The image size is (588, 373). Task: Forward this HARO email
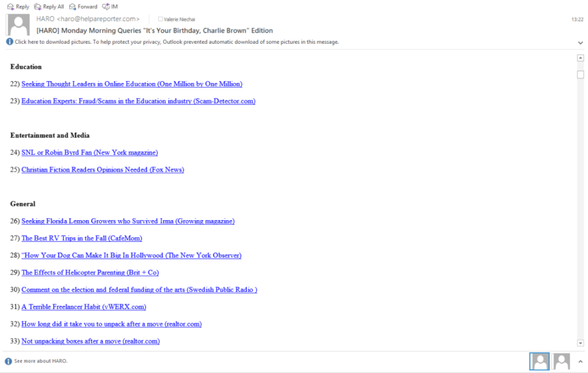pyautogui.click(x=83, y=7)
